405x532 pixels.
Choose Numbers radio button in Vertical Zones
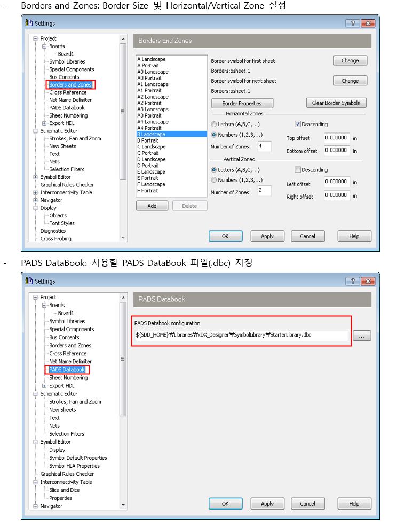pyautogui.click(x=214, y=180)
